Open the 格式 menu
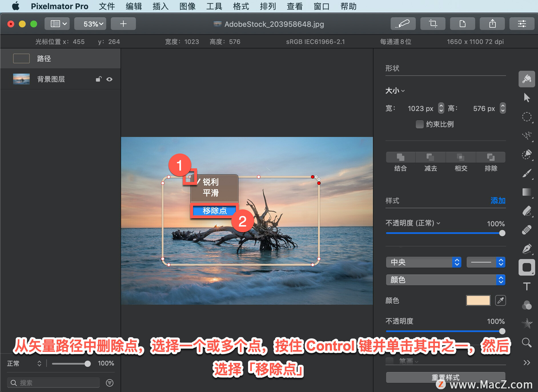Screen dimensions: 538x392 tap(241, 6)
